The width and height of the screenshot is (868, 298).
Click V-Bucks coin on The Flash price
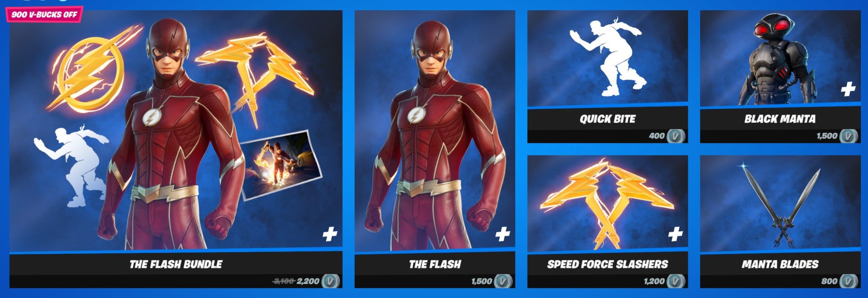point(503,281)
